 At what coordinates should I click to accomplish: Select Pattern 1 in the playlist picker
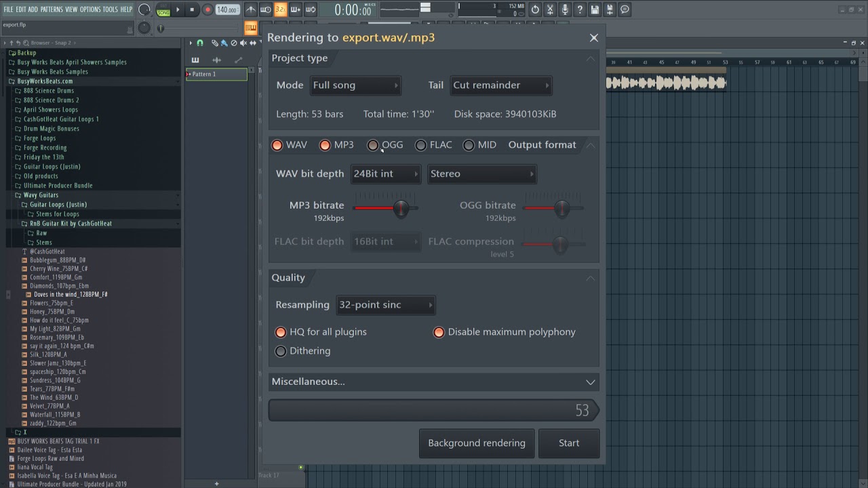tap(216, 75)
